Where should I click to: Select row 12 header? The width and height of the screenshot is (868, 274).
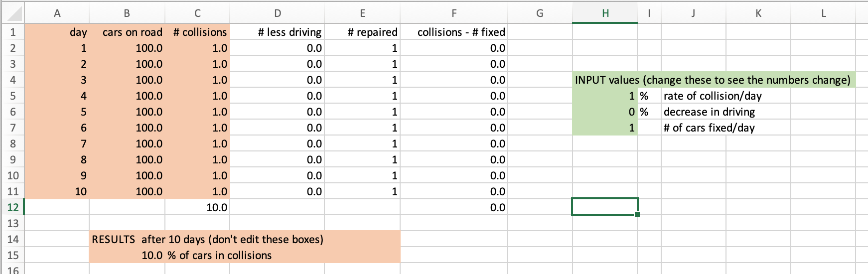point(12,207)
